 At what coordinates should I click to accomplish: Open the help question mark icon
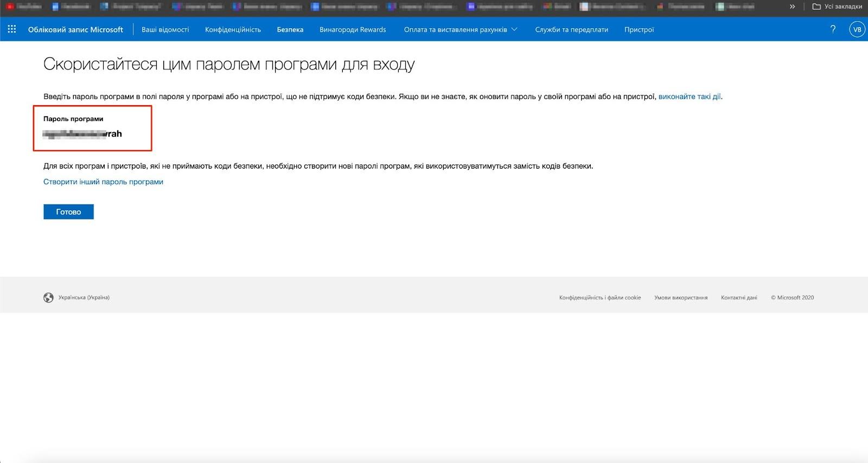[833, 29]
